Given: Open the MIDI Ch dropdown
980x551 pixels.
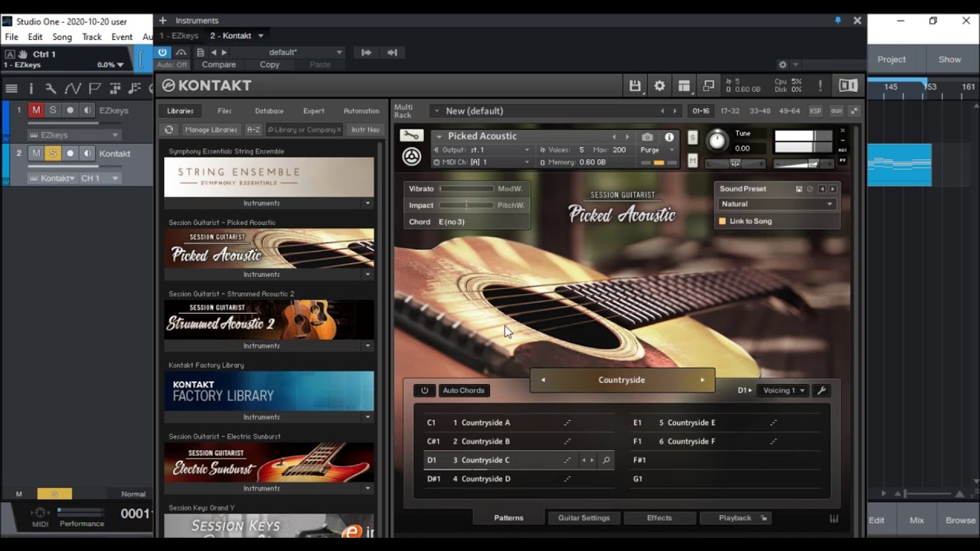Looking at the screenshot, I should 482,162.
